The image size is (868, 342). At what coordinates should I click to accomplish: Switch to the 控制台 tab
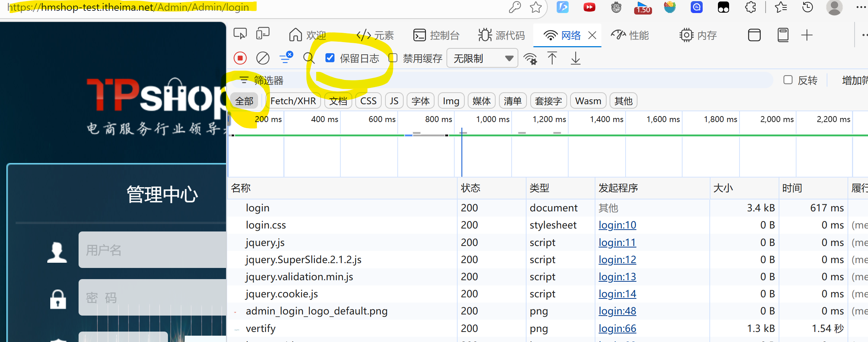tap(436, 35)
